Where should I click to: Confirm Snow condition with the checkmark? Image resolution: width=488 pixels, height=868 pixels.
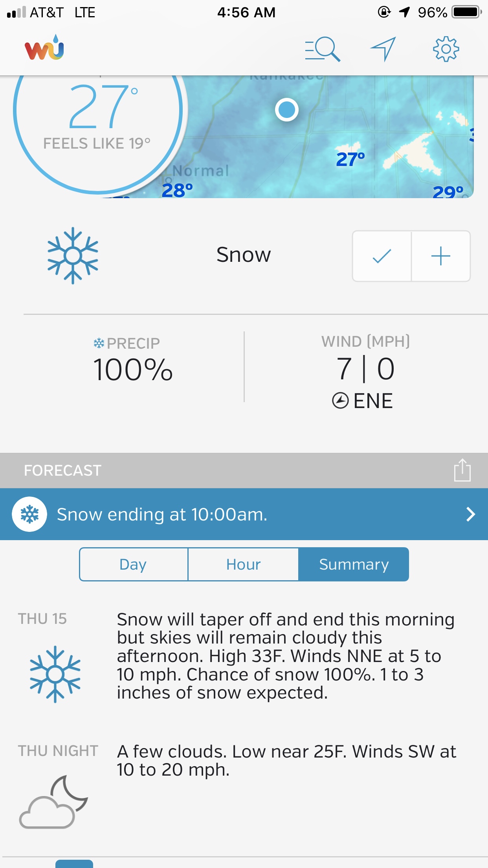(382, 256)
